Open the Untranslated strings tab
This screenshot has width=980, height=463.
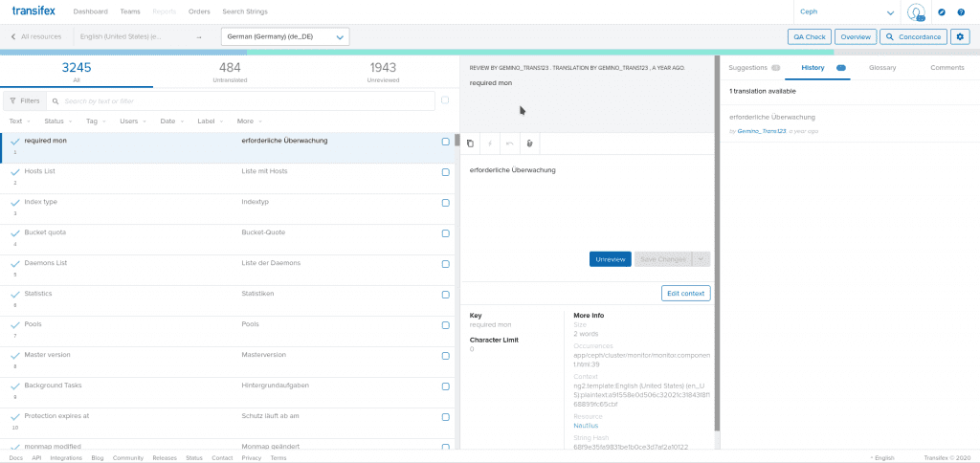pos(230,72)
